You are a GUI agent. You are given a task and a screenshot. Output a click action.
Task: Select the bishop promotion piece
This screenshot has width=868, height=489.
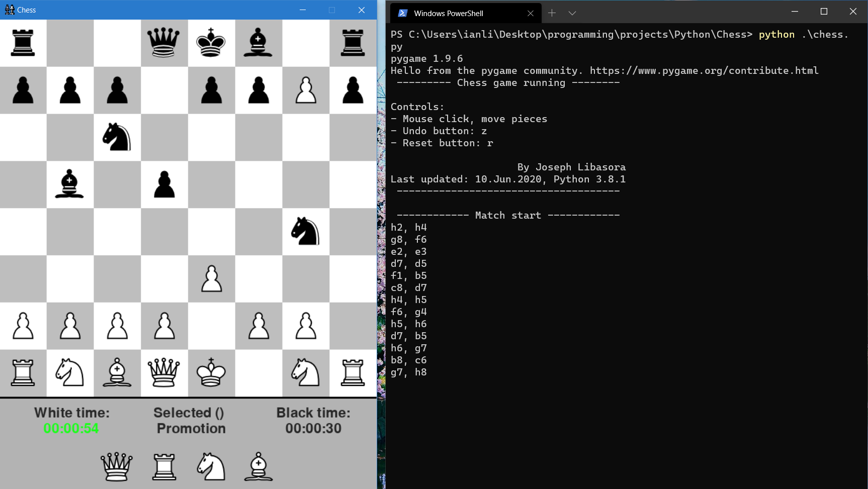pos(258,466)
